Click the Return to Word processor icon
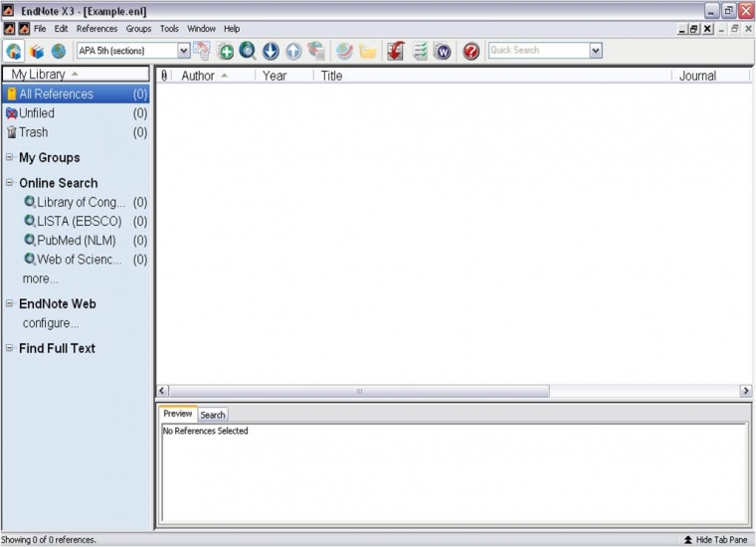The height and width of the screenshot is (547, 756). (x=442, y=51)
